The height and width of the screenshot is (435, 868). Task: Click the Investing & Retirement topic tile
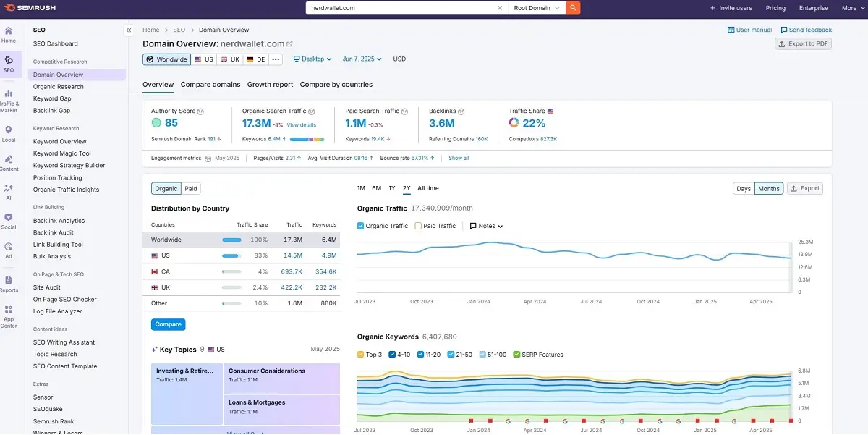tap(187, 394)
